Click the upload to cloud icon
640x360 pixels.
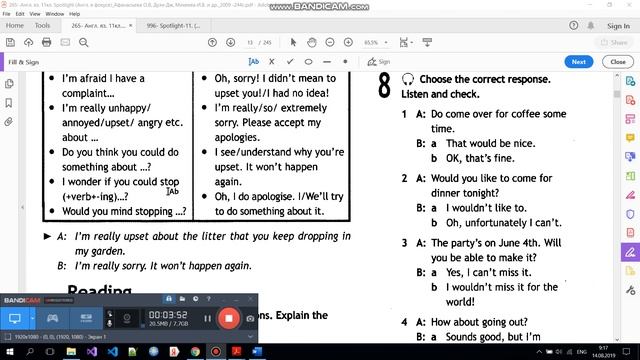click(28, 42)
